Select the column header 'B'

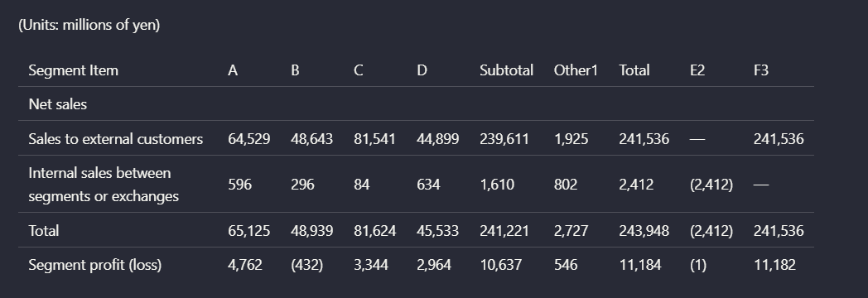[295, 70]
